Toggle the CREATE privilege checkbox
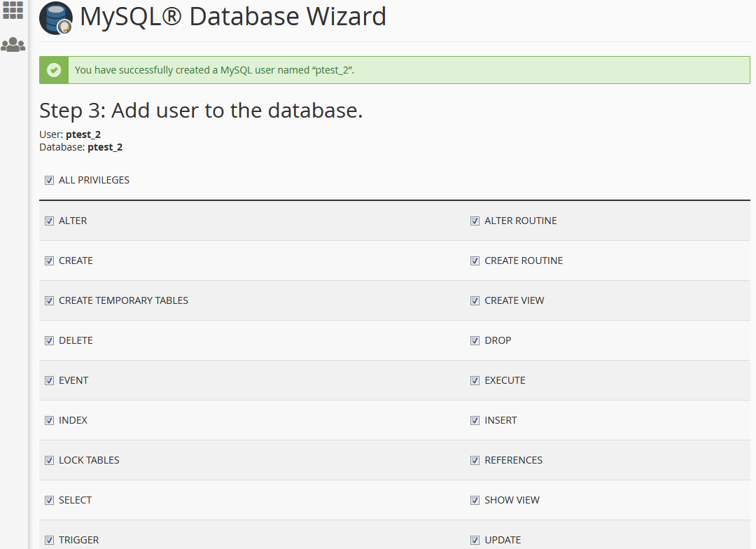The height and width of the screenshot is (549, 756). (x=49, y=261)
